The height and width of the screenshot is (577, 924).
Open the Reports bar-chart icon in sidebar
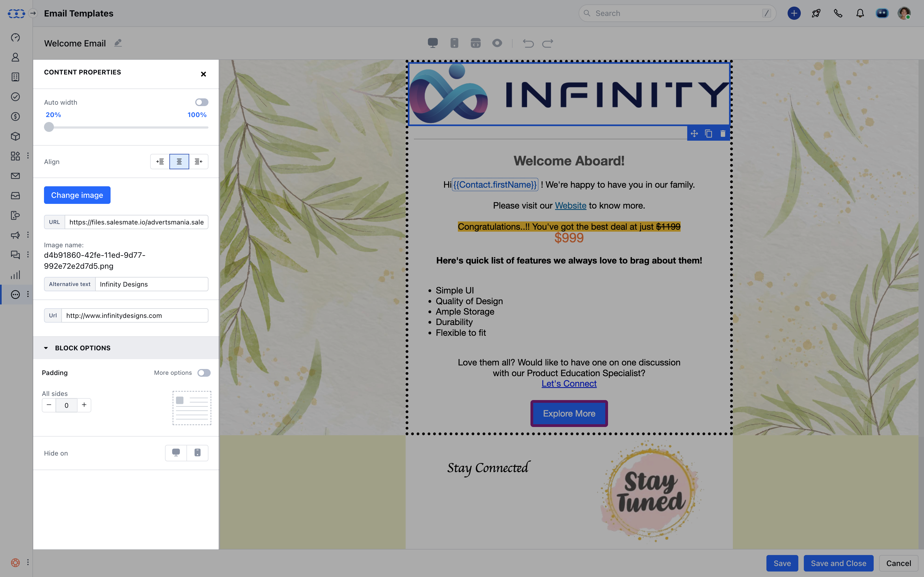(15, 275)
